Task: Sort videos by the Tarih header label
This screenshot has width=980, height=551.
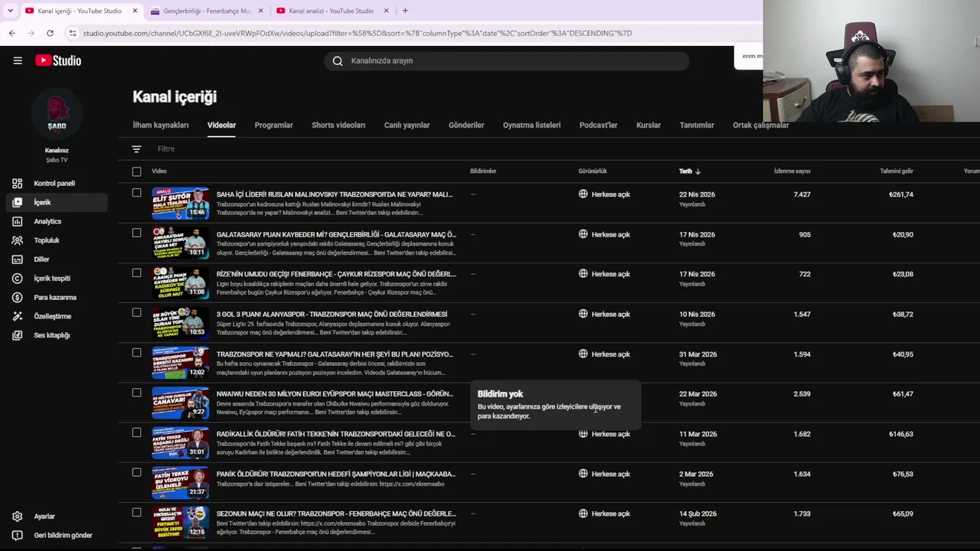Action: 685,171
